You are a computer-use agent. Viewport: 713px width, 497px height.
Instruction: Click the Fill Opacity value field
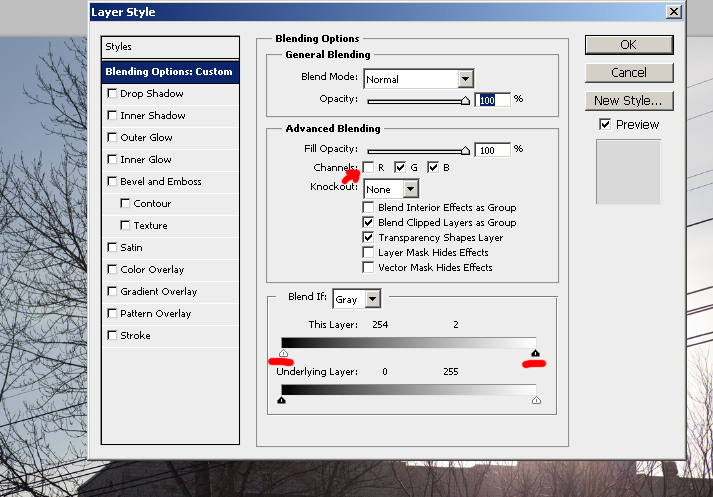pos(493,150)
